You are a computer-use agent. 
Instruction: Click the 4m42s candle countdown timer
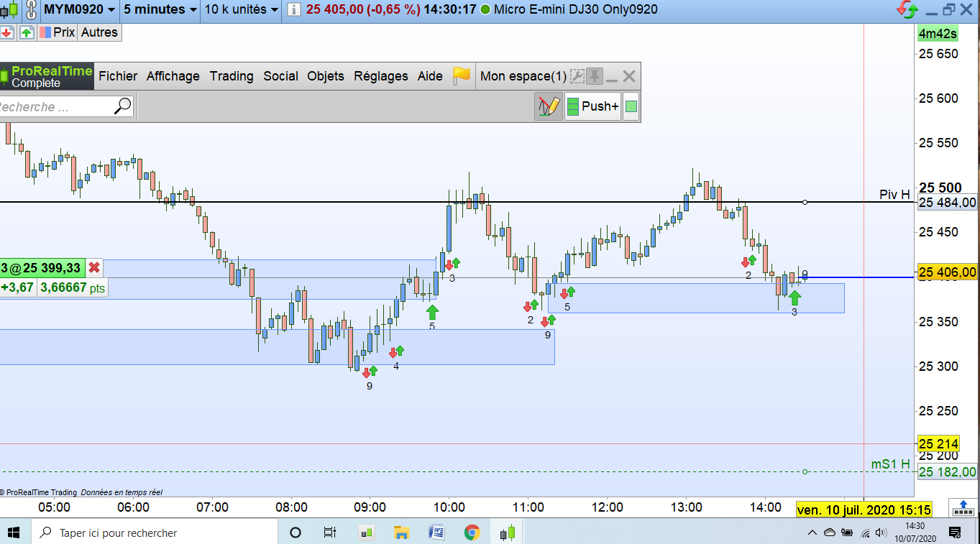click(938, 34)
